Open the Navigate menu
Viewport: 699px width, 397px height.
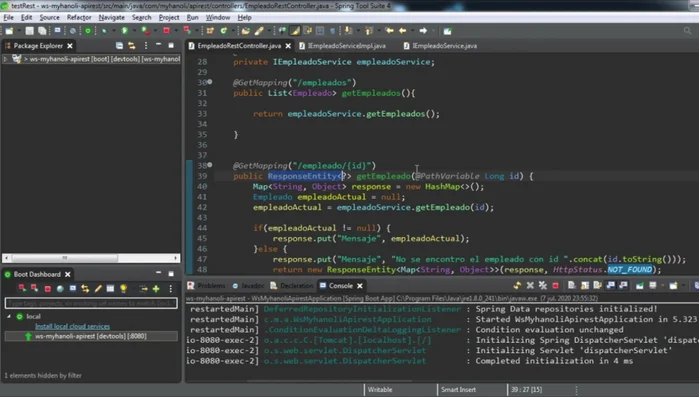point(111,17)
